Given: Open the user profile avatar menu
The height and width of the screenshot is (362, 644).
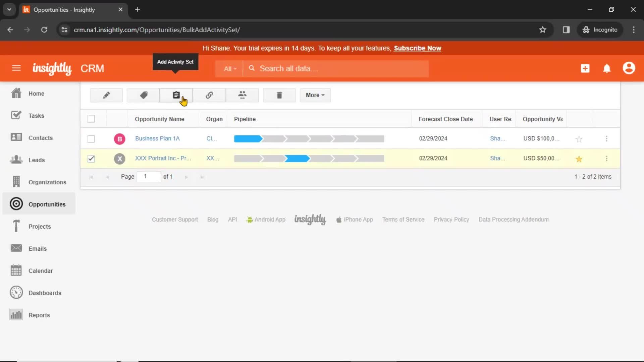Looking at the screenshot, I should [629, 68].
